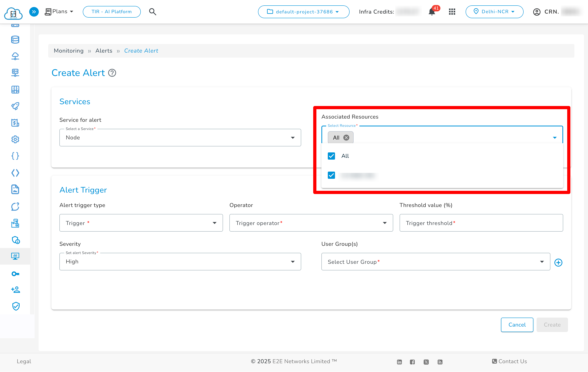Image resolution: width=588 pixels, height=372 pixels.
Task: Open the API keys icon in sidebar
Action: (15, 274)
